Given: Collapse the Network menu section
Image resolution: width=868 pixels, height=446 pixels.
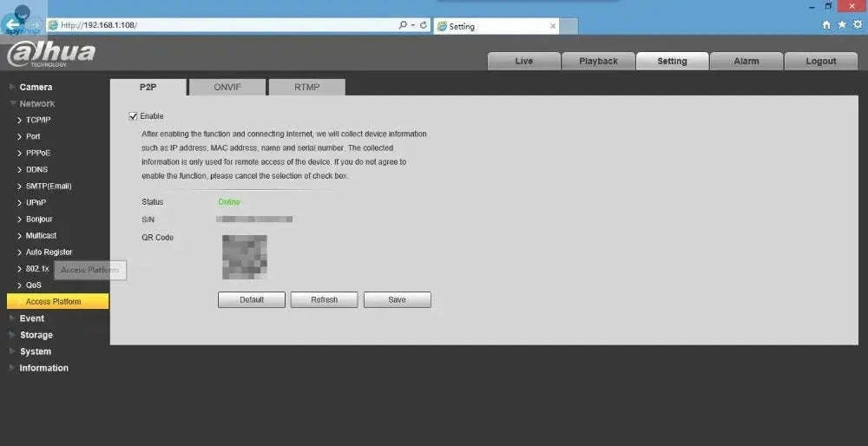Looking at the screenshot, I should 36,103.
